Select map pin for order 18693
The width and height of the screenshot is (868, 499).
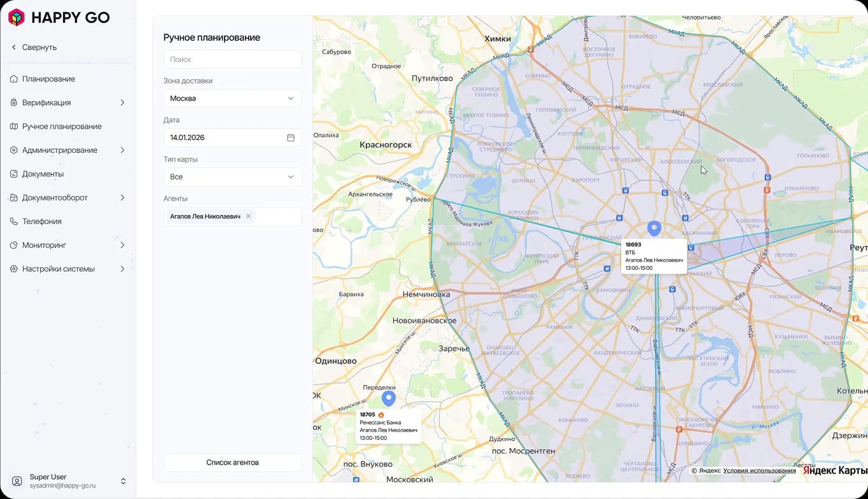pyautogui.click(x=654, y=228)
